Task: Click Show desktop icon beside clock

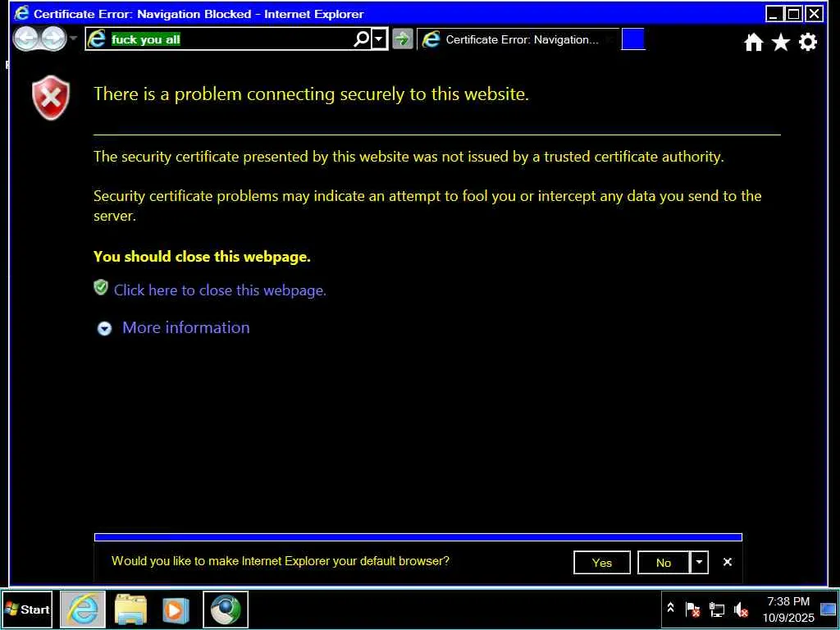Action: point(829,609)
